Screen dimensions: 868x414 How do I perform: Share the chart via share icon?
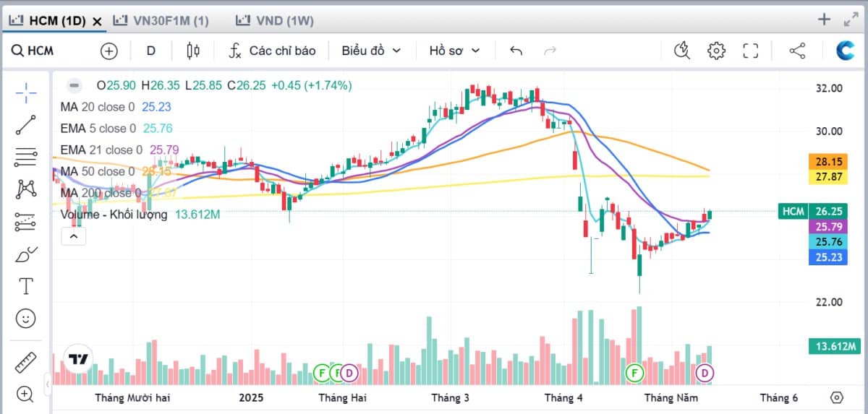tap(797, 51)
